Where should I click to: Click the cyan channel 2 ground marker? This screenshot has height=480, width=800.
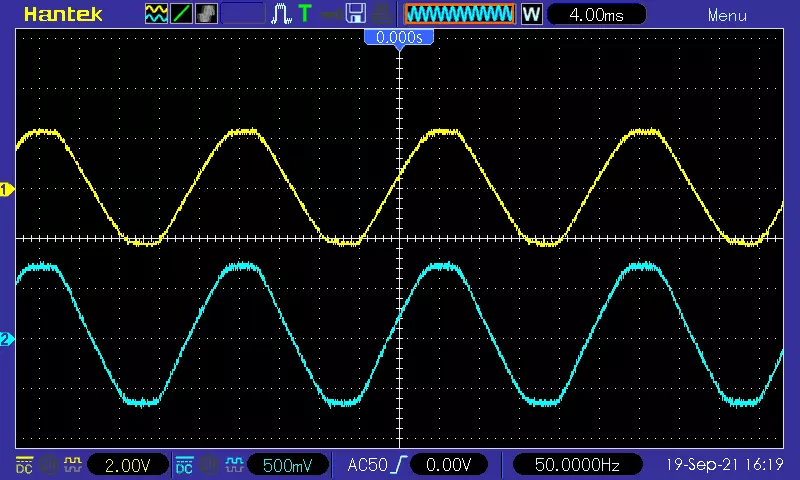7,339
